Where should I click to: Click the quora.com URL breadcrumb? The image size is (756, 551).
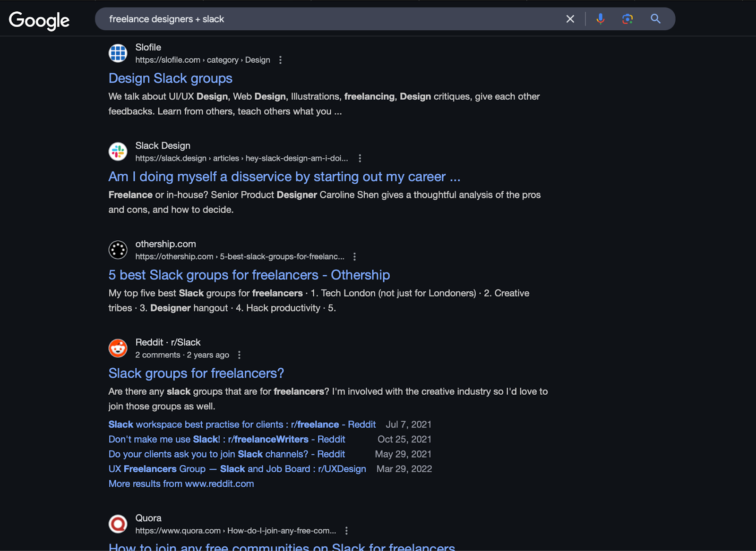tap(236, 531)
